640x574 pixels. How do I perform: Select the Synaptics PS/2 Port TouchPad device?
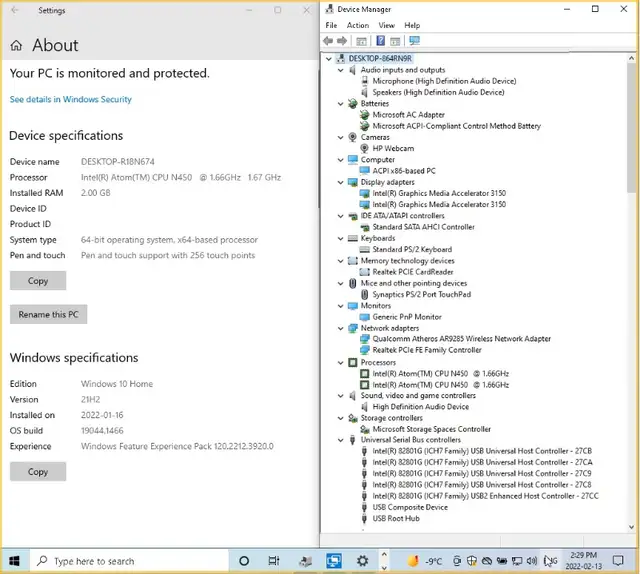pos(422,294)
